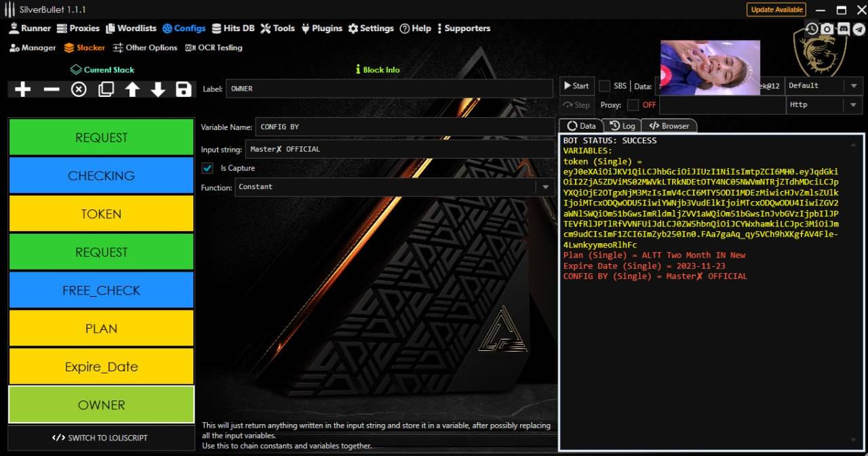Click the CONFIG BY (Single) output line
868x456 pixels.
point(655,276)
